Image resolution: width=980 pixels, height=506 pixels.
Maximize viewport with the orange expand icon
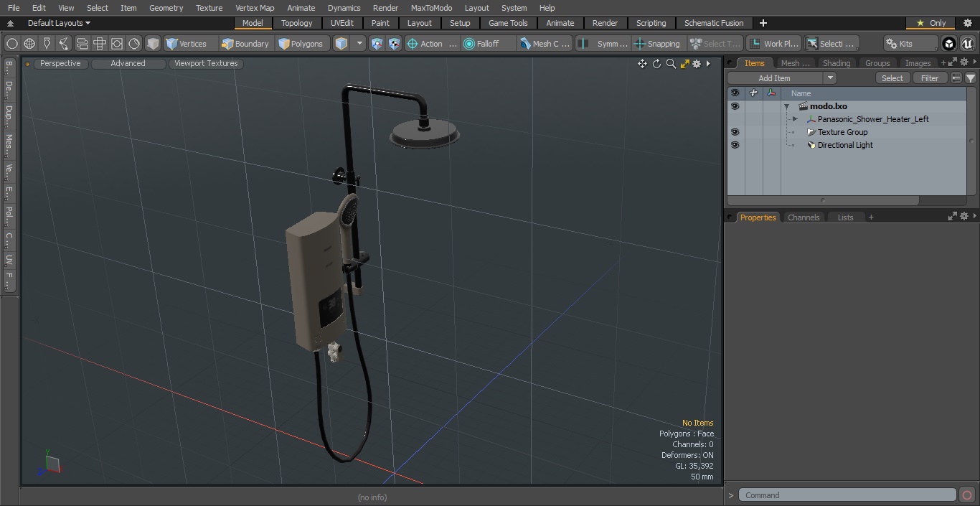[684, 63]
